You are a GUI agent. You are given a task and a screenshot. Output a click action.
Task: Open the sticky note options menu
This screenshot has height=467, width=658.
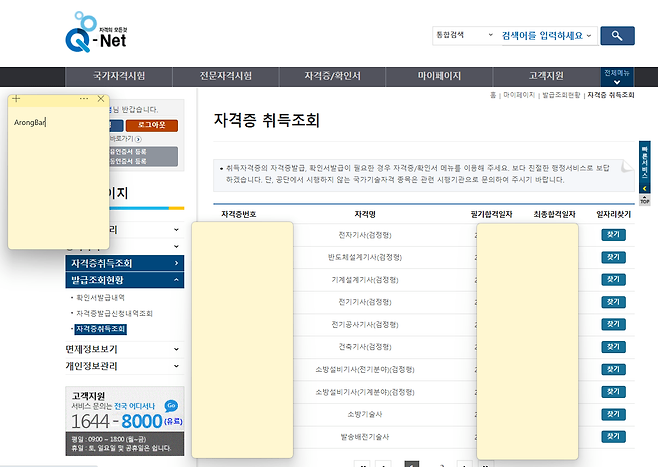[x=84, y=99]
